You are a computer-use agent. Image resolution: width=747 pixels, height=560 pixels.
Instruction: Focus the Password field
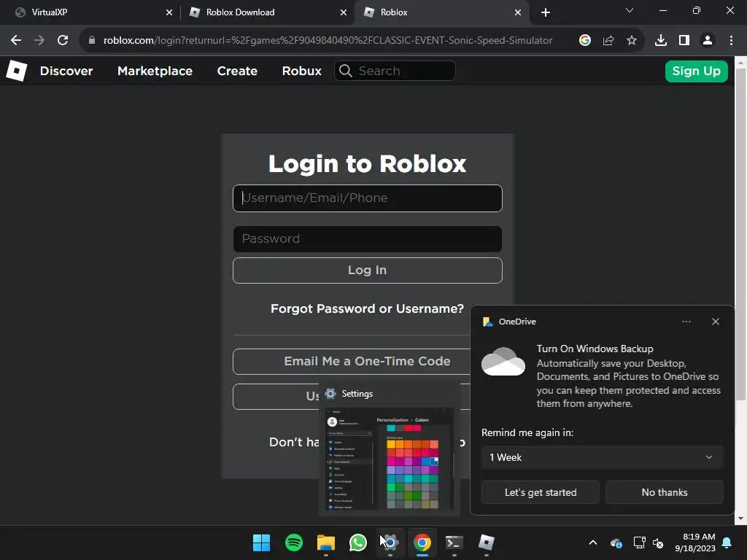368,239
